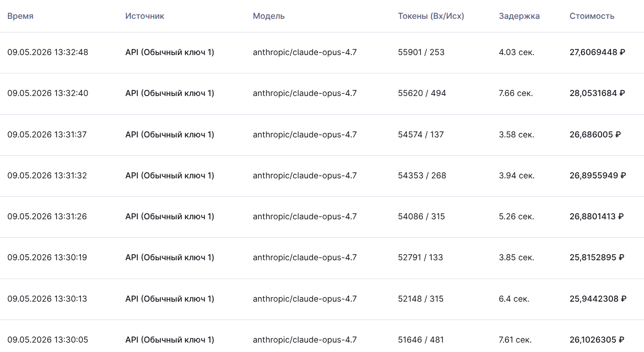Click the Задержка column header
The width and height of the screenshot is (644, 352).
519,16
